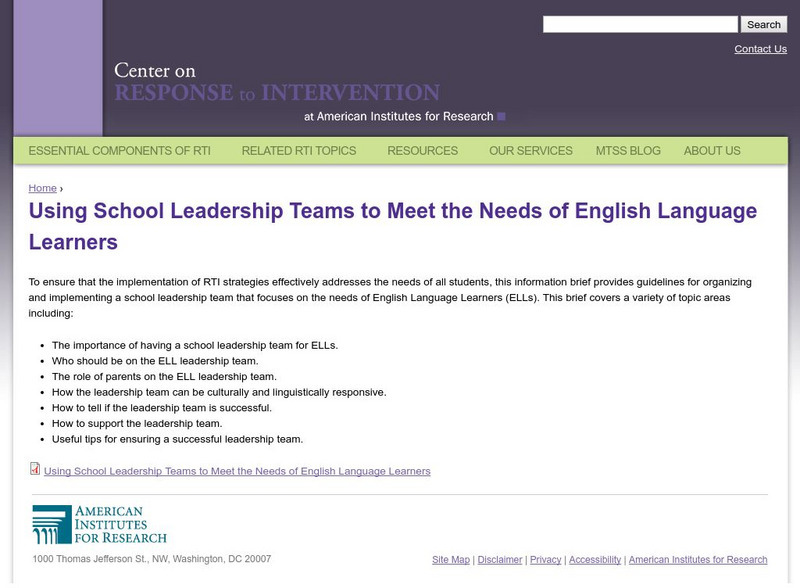Visit American Institutes for Research footer link
Viewport: 800px width, 588px height.
[x=698, y=560]
